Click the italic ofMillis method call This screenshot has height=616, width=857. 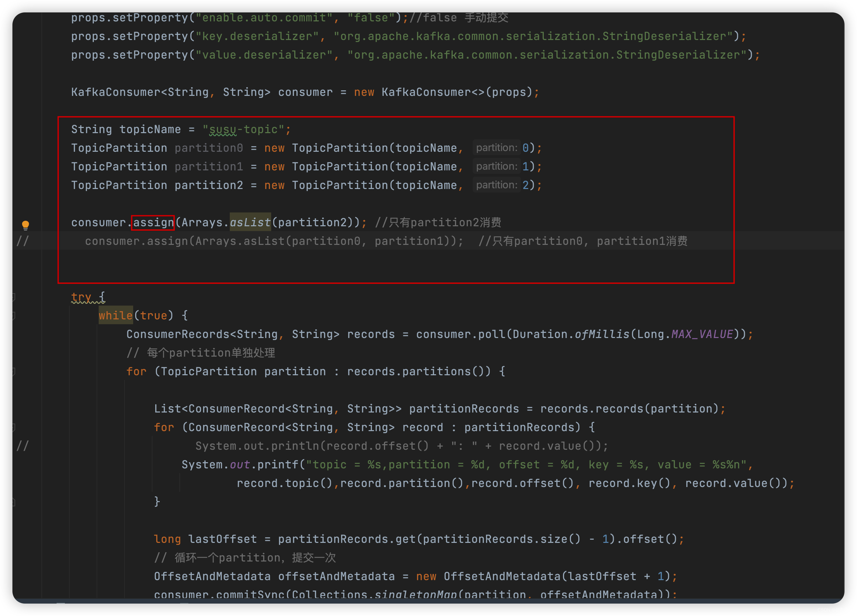tap(602, 334)
